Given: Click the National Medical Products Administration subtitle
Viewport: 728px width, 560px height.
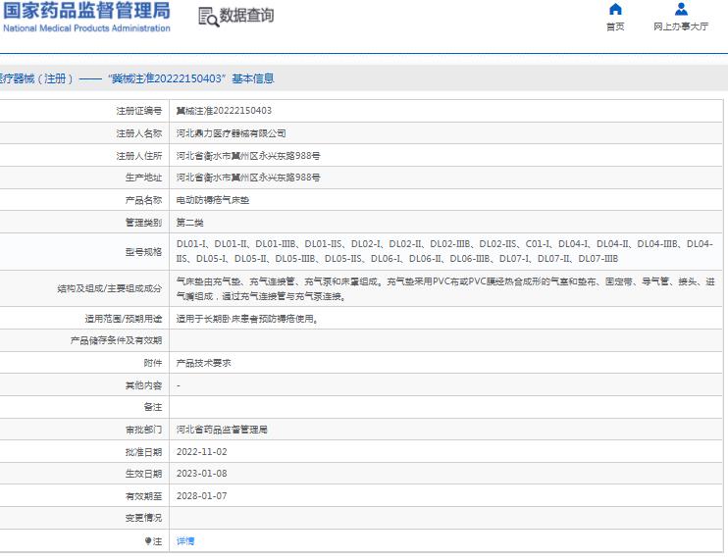Looking at the screenshot, I should pos(86,28).
